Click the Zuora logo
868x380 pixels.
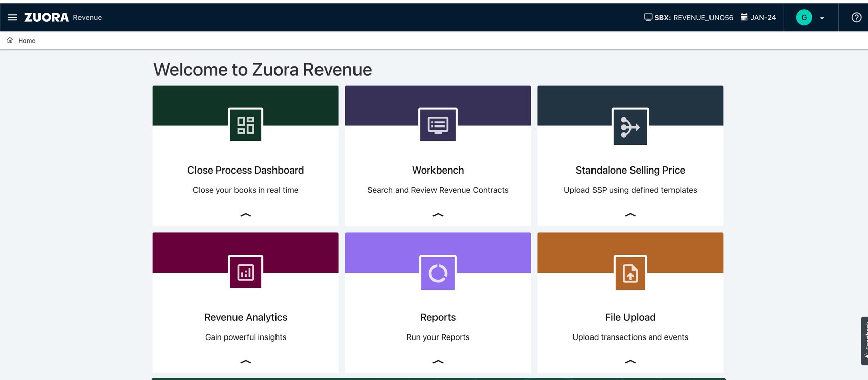click(x=47, y=17)
